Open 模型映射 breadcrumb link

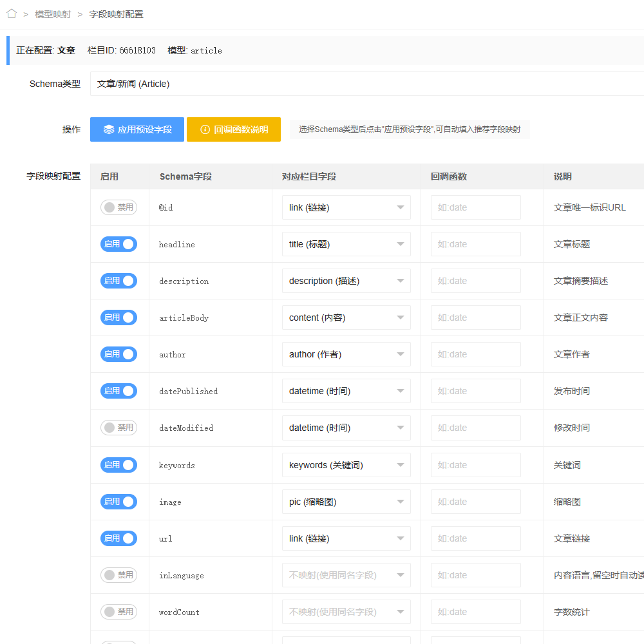tap(53, 14)
